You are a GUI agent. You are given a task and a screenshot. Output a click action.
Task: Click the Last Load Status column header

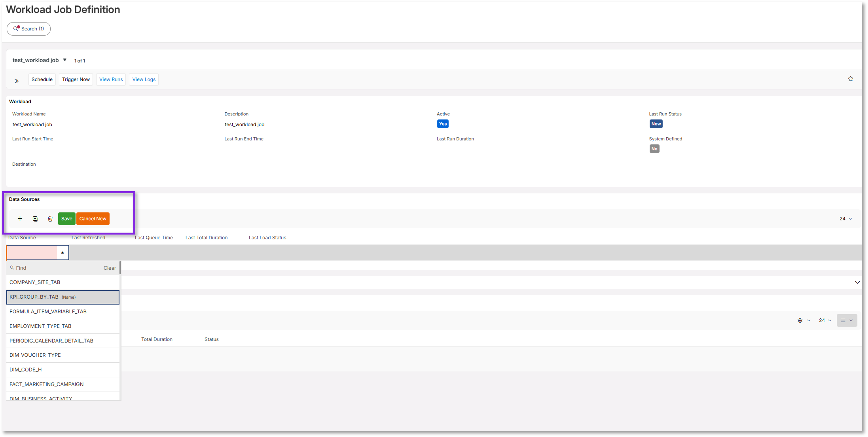pos(267,237)
